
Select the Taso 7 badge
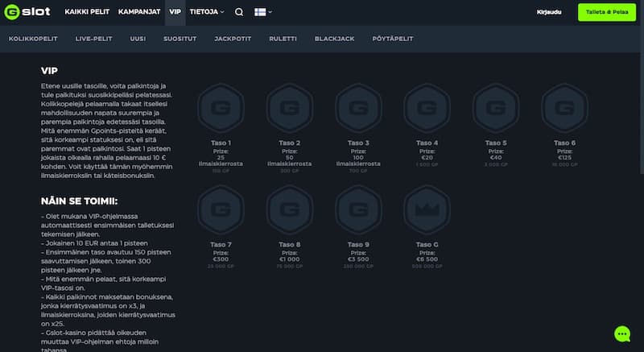coord(221,209)
